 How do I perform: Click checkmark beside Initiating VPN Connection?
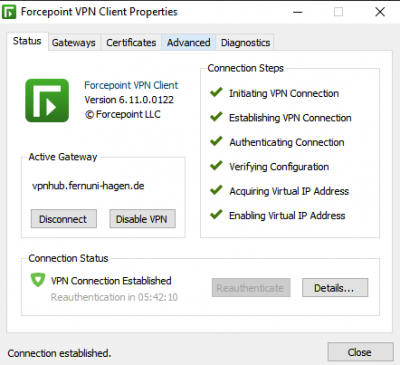[216, 92]
